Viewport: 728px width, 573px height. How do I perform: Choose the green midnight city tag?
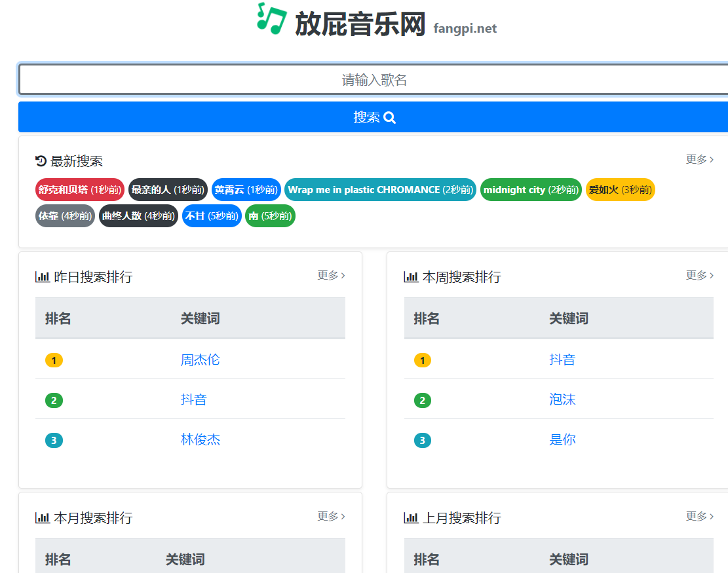531,190
